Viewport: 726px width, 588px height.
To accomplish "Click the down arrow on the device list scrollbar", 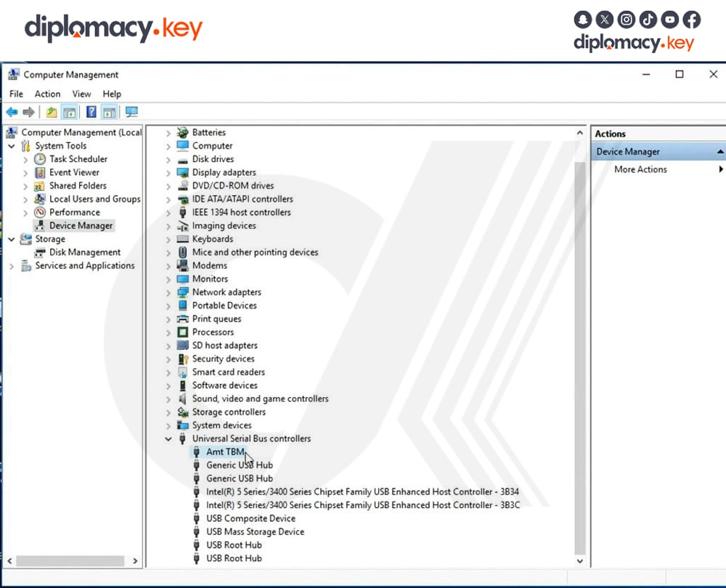I will (579, 560).
